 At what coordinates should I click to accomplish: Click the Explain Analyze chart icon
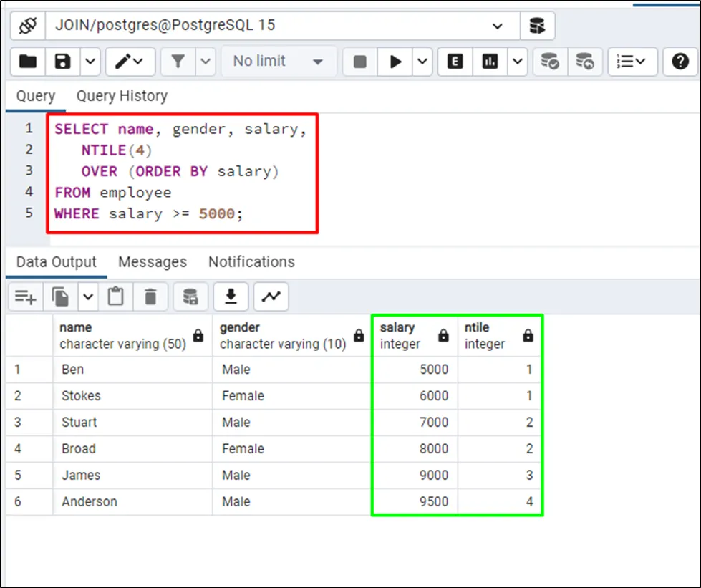(x=490, y=62)
